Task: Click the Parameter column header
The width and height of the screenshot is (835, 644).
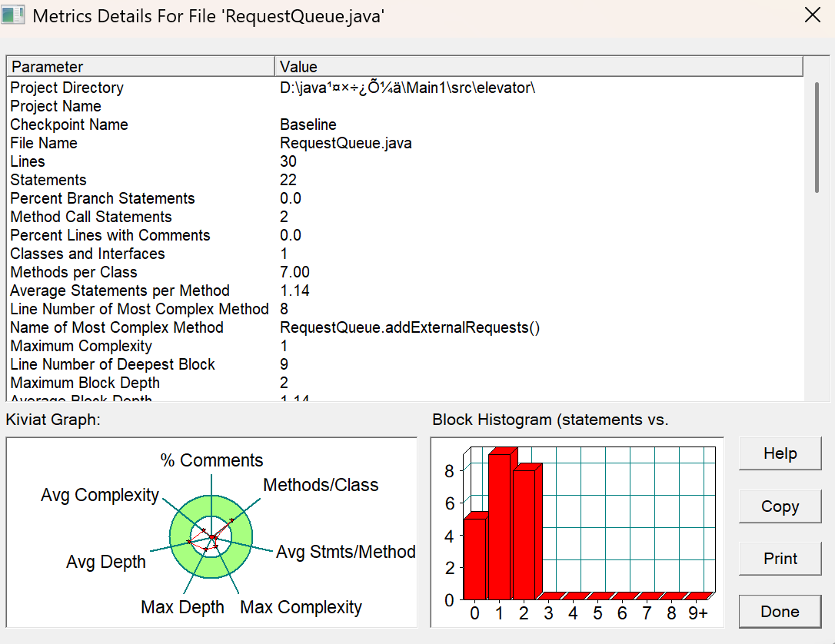Action: point(141,67)
